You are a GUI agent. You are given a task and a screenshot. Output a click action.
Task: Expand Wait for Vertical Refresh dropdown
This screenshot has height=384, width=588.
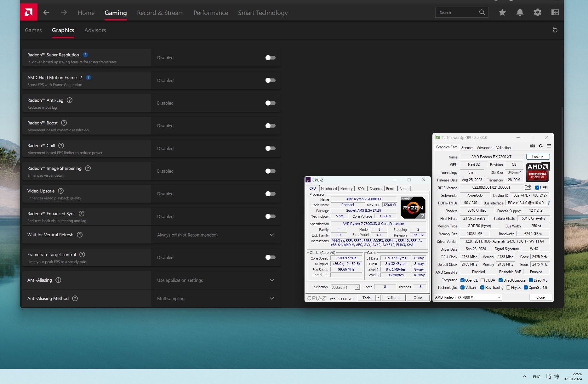(x=272, y=235)
